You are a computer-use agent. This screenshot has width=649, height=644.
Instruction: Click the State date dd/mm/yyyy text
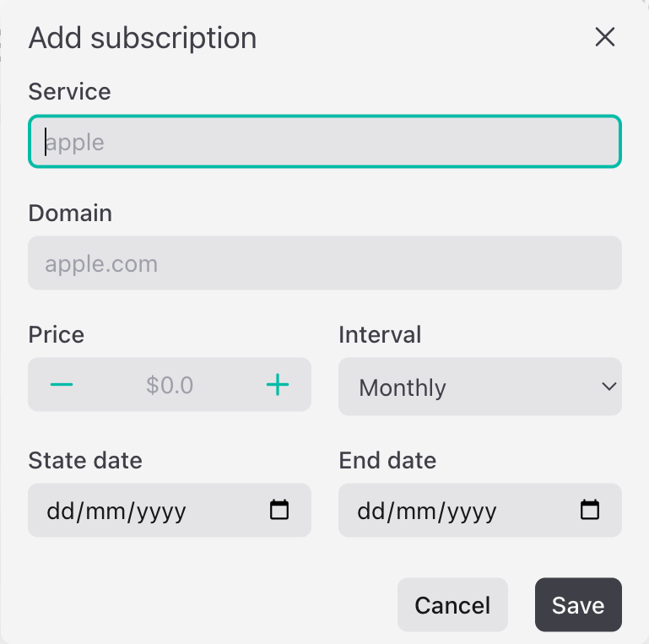pos(116,511)
